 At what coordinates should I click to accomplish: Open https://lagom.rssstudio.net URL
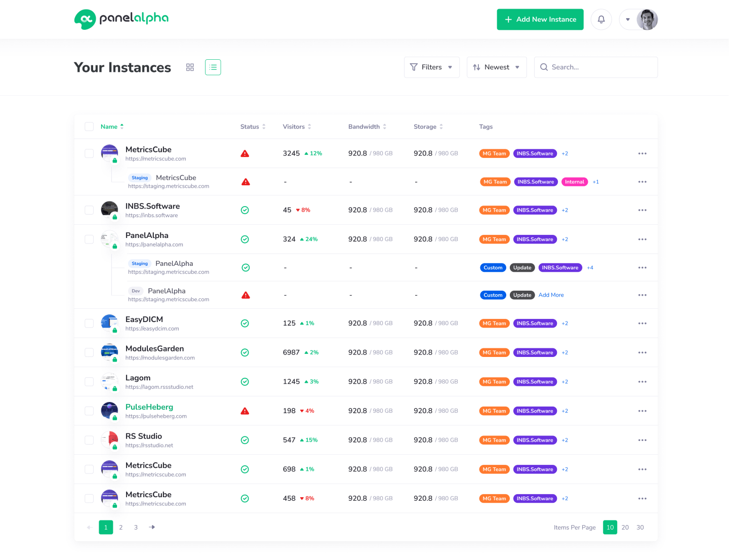[x=159, y=387]
